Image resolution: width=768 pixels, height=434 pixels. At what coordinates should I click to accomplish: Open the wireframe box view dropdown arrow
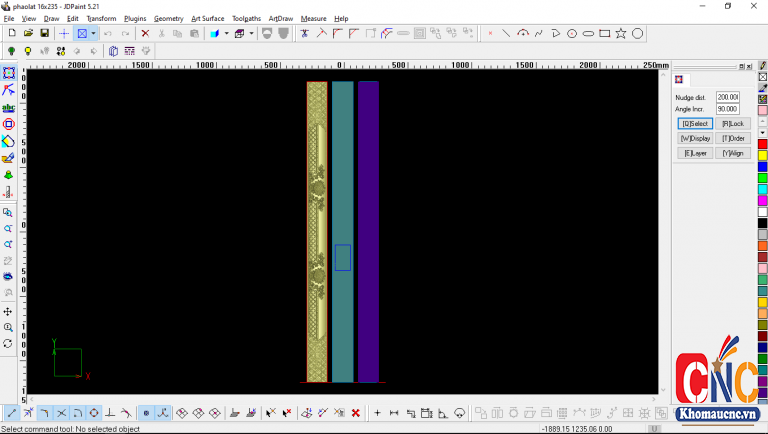[x=250, y=33]
